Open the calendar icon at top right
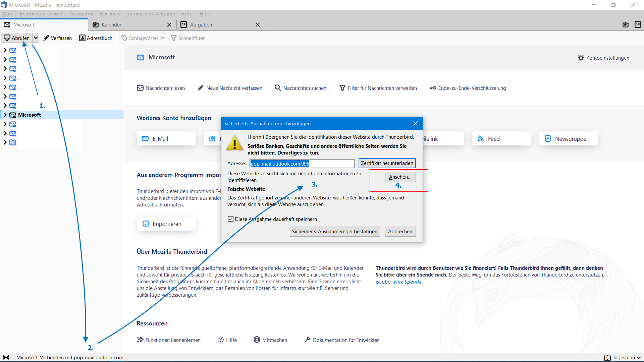Viewport: 644px width, 362px height. pos(625,24)
